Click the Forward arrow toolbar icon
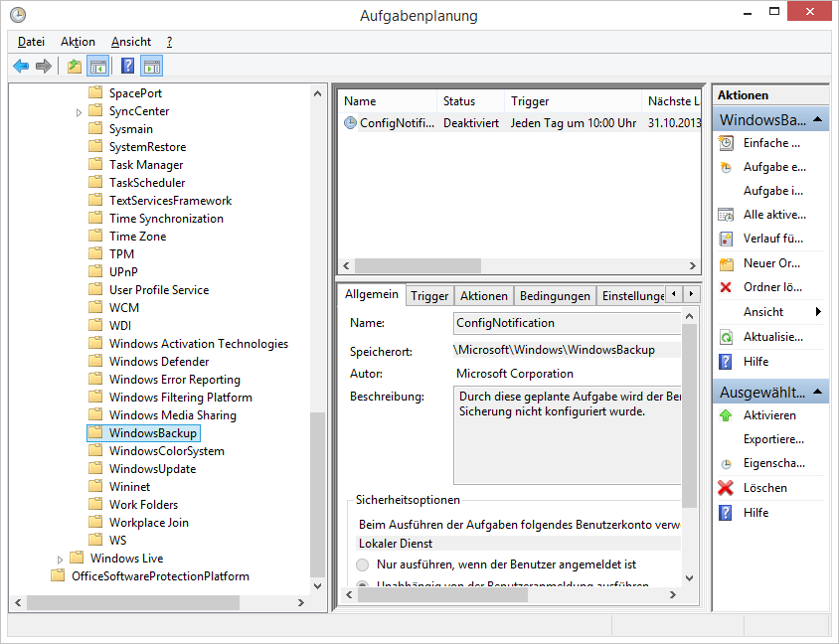 [44, 67]
